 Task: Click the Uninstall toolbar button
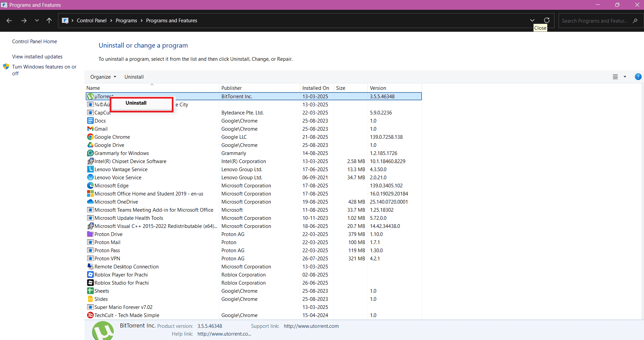[x=134, y=77]
